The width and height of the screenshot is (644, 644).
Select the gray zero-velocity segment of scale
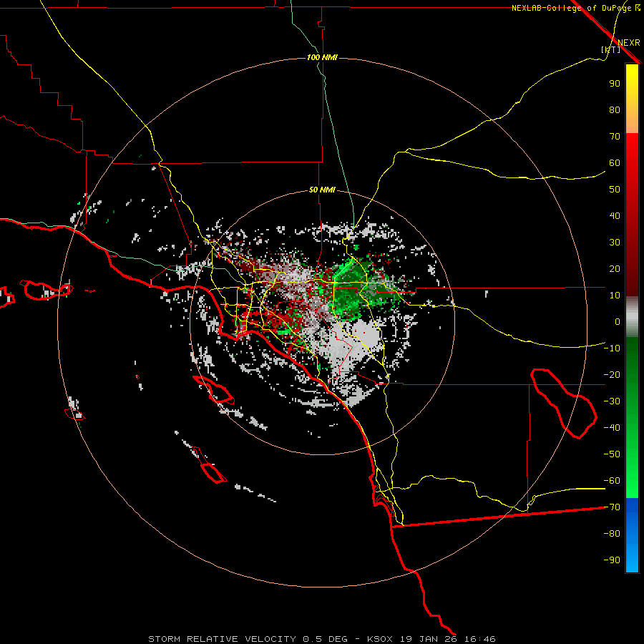pyautogui.click(x=632, y=317)
